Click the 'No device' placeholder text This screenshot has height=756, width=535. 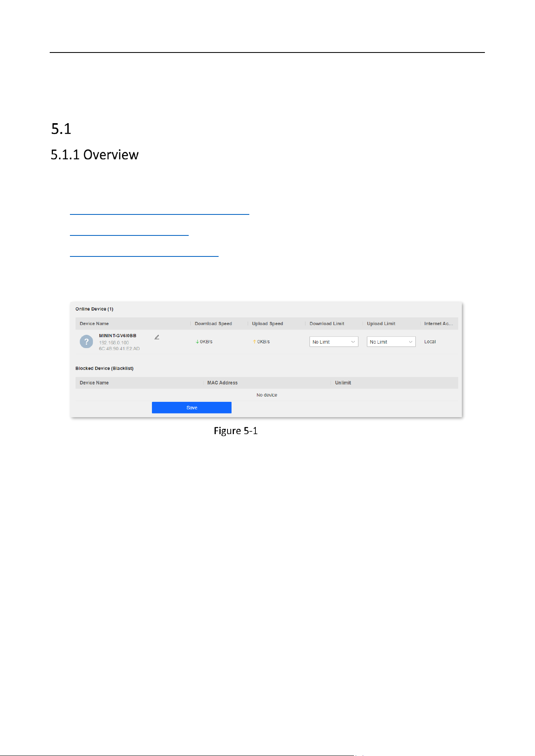tap(267, 395)
